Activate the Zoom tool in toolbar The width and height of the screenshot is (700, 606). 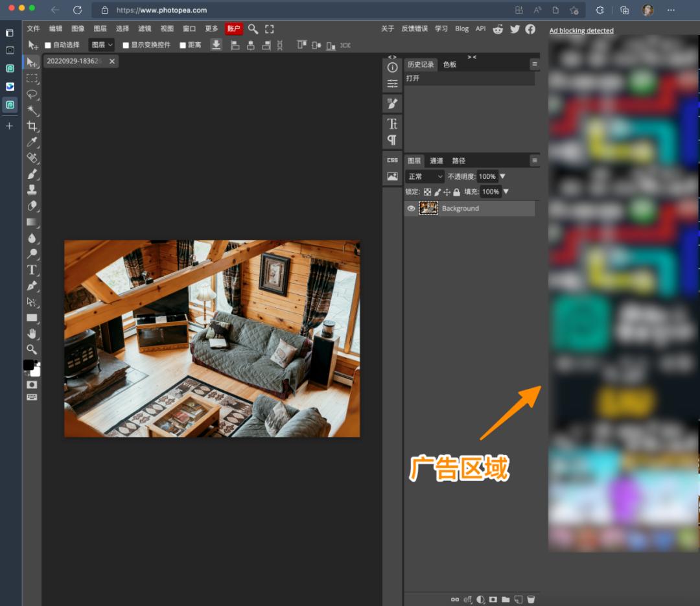click(32, 349)
